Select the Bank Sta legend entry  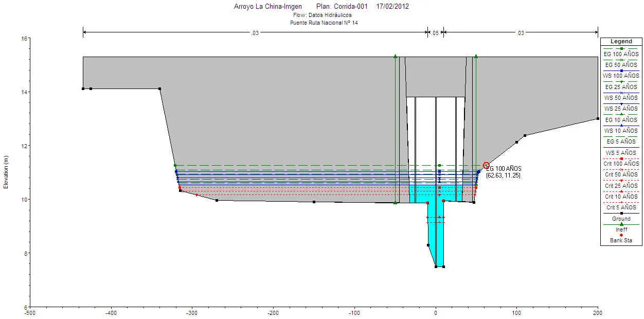click(x=621, y=240)
